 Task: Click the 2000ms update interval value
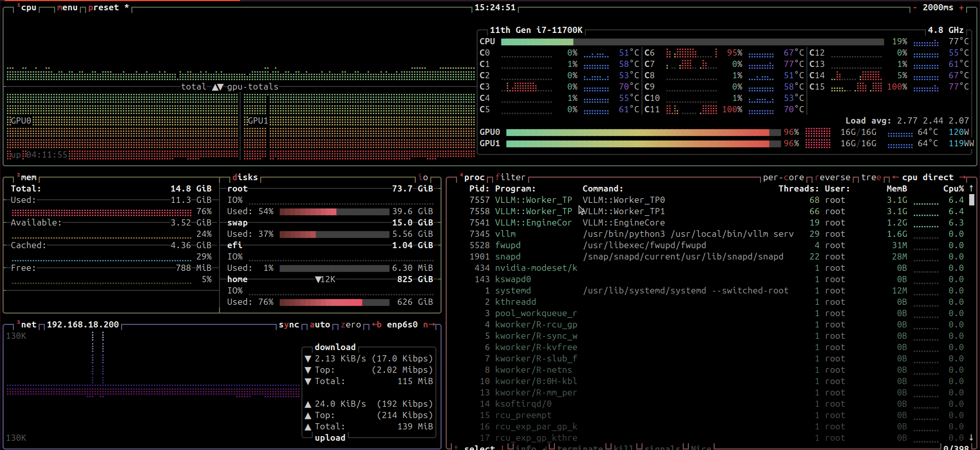(938, 8)
